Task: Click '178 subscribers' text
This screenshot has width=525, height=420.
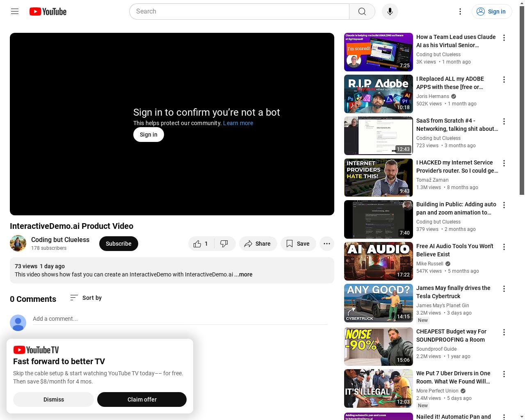Action: (x=49, y=248)
